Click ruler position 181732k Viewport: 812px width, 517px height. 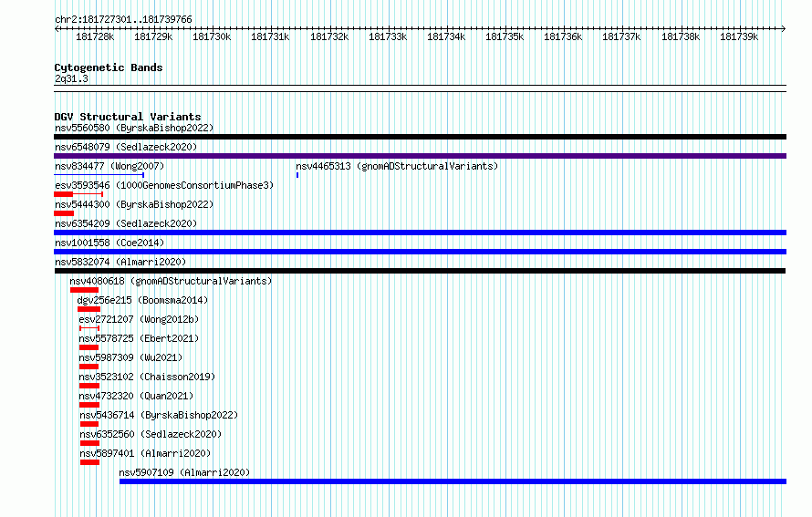click(329, 36)
